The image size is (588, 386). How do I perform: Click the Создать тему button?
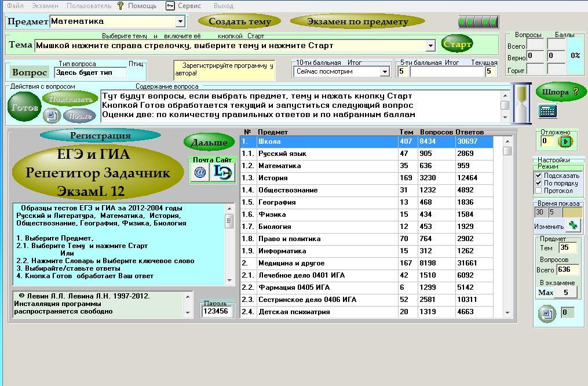240,22
